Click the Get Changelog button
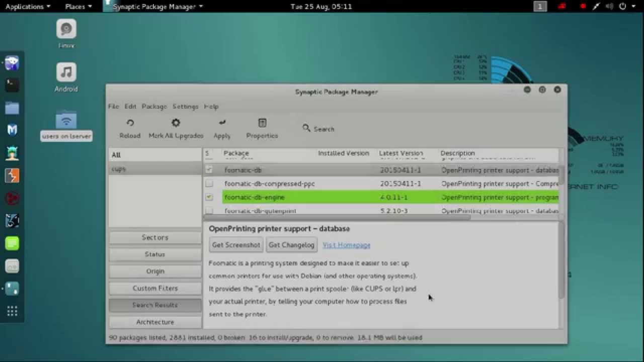The height and width of the screenshot is (362, 644). tap(291, 245)
